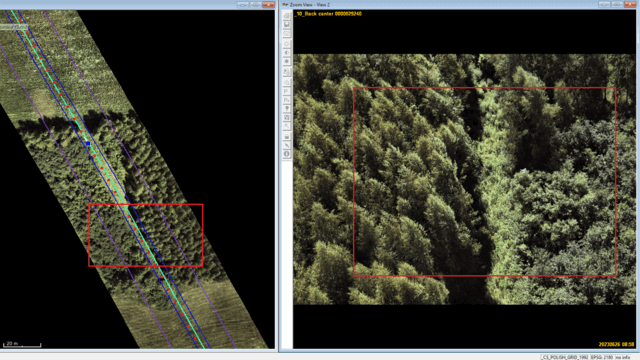Close the Zoom View window
This screenshot has height=360, width=640.
(x=630, y=4)
